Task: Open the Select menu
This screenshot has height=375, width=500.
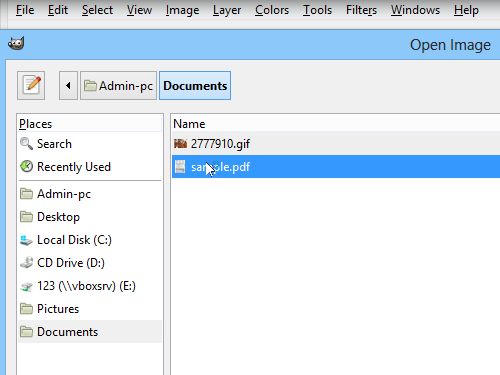Action: point(97,10)
